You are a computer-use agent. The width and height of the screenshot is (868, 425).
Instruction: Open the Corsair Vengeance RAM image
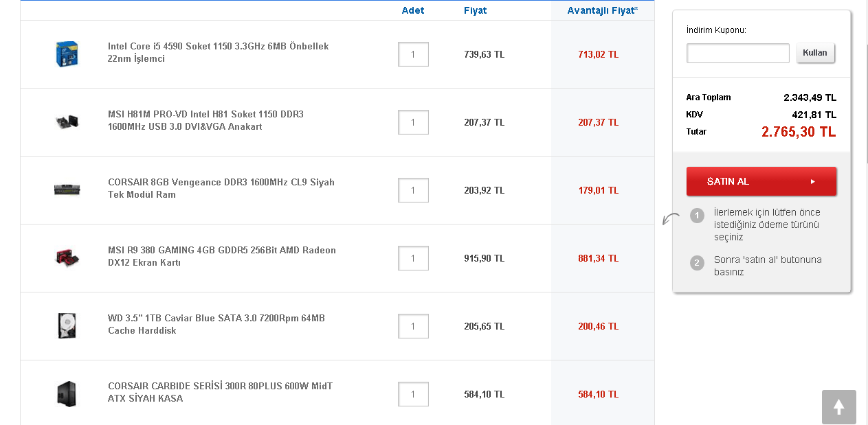(x=67, y=189)
